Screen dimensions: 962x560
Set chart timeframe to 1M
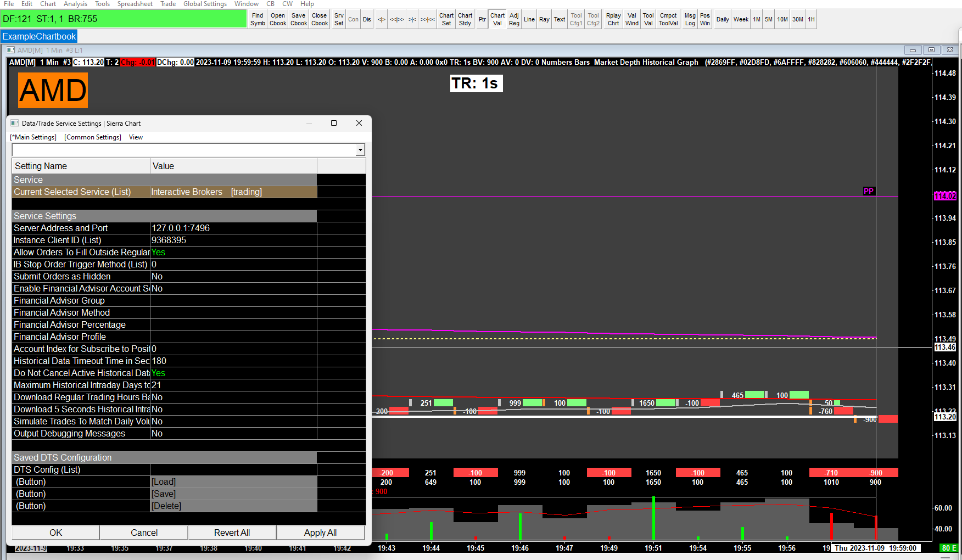pyautogui.click(x=757, y=19)
